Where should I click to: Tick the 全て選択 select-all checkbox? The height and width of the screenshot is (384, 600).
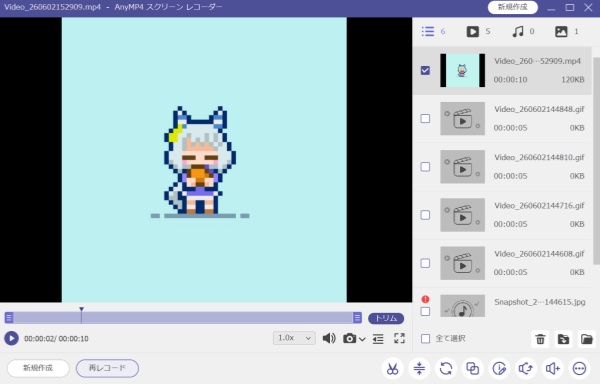425,338
